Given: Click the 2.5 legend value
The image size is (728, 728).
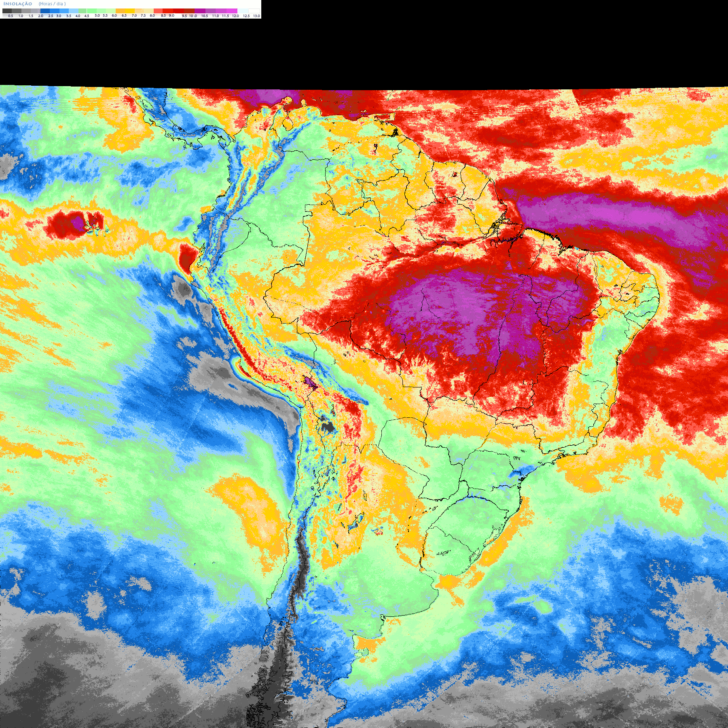Looking at the screenshot, I should pyautogui.click(x=51, y=16).
